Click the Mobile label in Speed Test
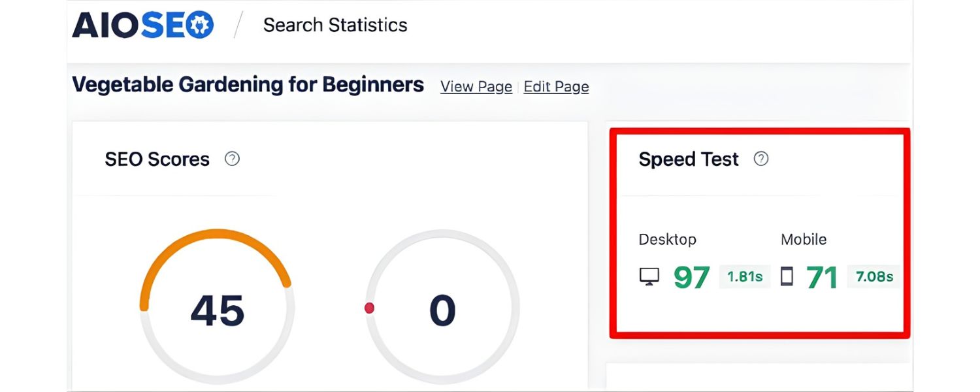980x392 pixels. (804, 239)
